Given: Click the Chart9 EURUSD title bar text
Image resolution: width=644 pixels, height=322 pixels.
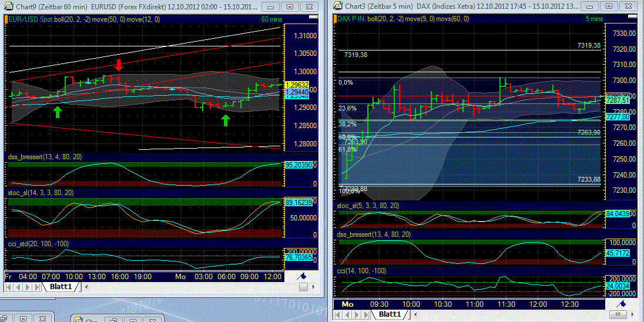Looking at the screenshot, I should pyautogui.click(x=136, y=6).
